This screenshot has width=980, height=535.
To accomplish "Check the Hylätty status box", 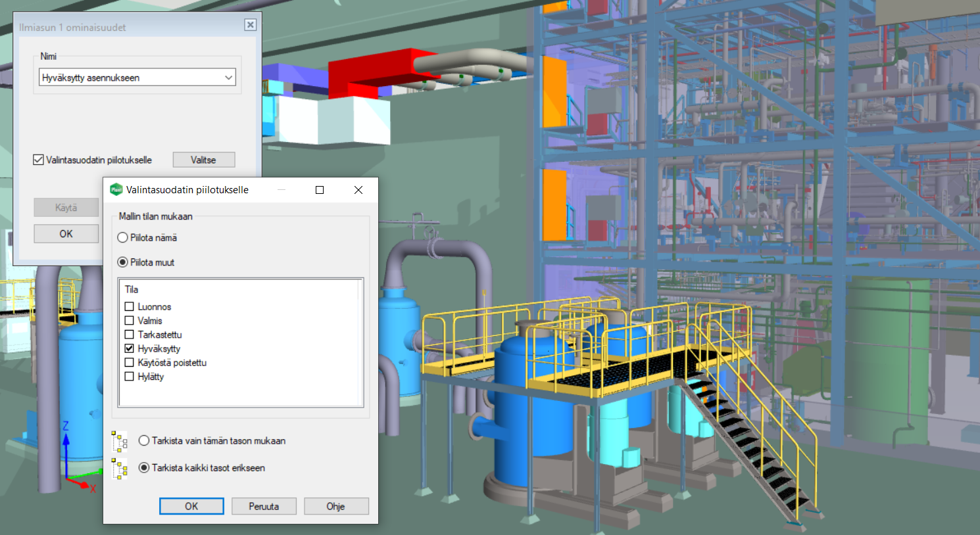I will coord(130,377).
